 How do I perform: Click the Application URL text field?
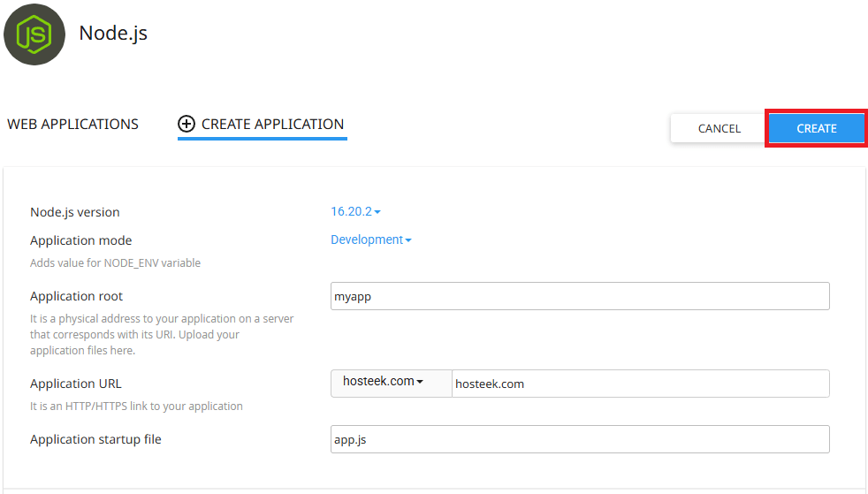coord(641,384)
